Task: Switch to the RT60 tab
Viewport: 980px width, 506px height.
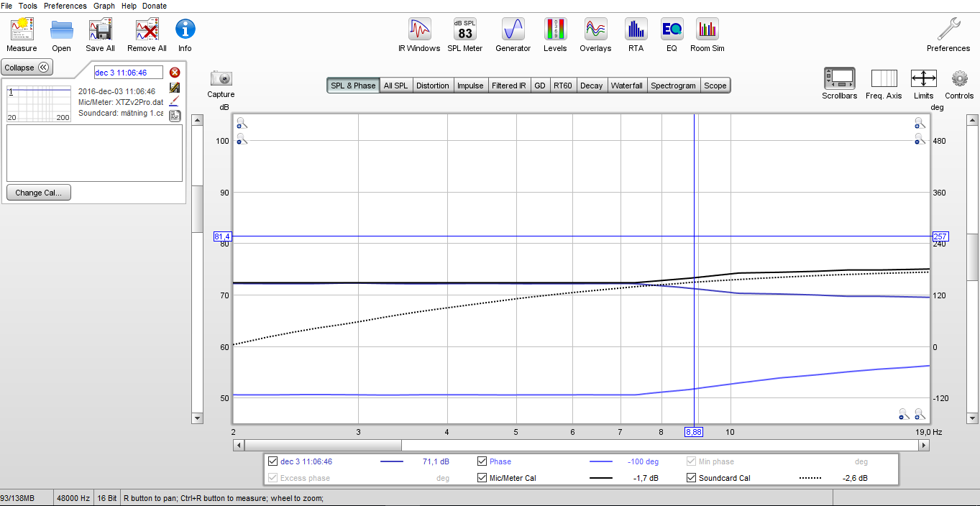Action: [563, 86]
